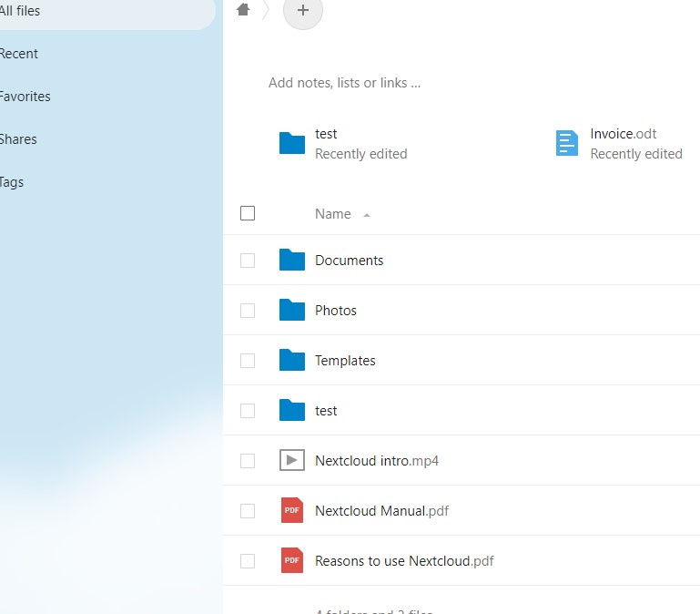Click the Nextcloud intro.mp4 video icon

[x=292, y=460]
